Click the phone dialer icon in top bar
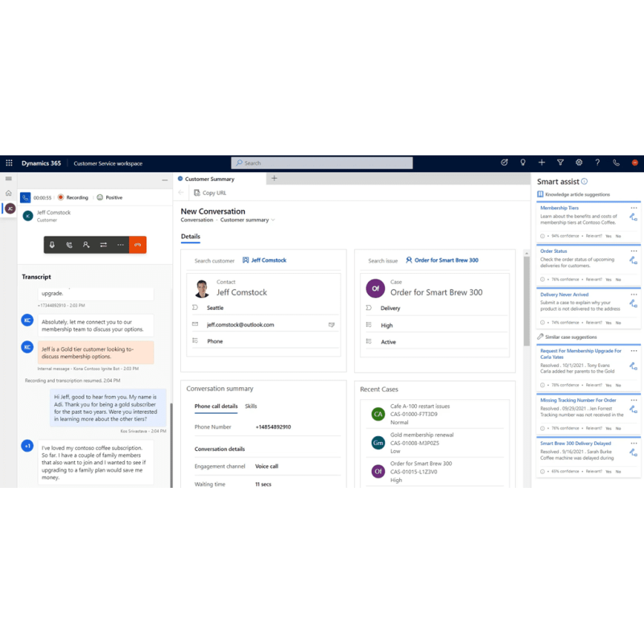Viewport: 644px width, 644px height. point(616,163)
